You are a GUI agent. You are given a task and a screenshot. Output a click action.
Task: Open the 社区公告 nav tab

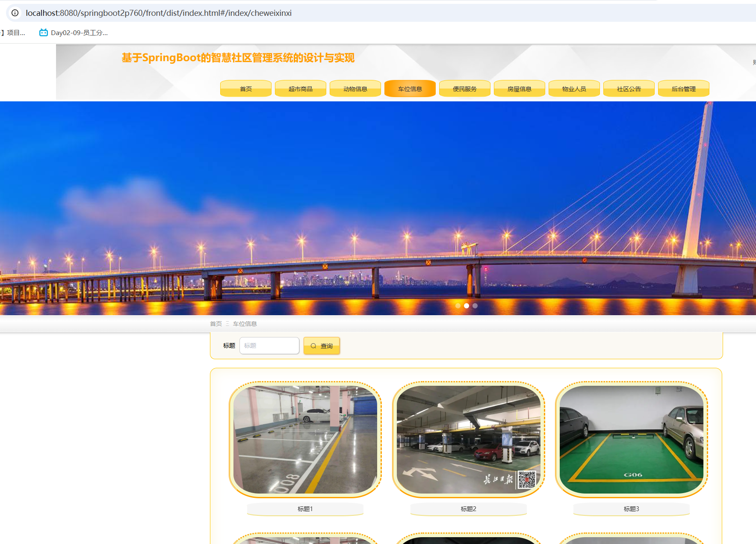[x=629, y=89]
